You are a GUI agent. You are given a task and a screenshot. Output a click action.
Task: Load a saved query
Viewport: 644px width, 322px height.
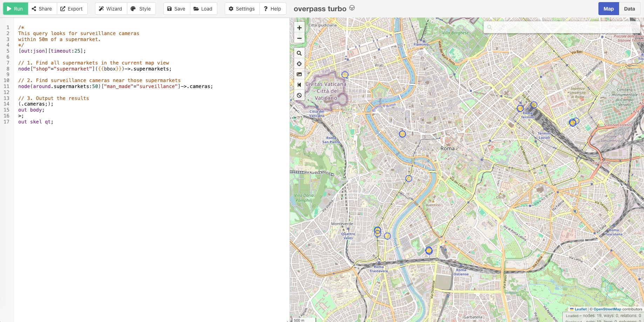click(x=203, y=9)
